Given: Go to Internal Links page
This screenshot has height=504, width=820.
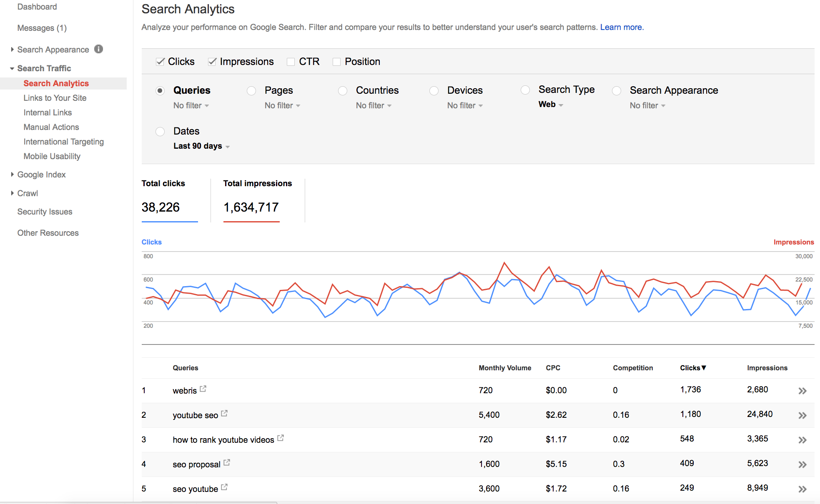Looking at the screenshot, I should [x=48, y=112].
